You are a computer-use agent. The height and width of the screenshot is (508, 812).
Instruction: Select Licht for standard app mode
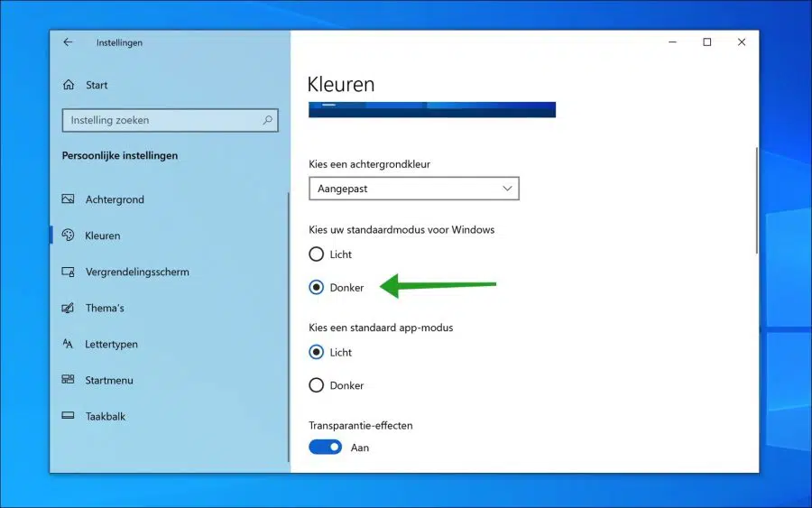316,352
